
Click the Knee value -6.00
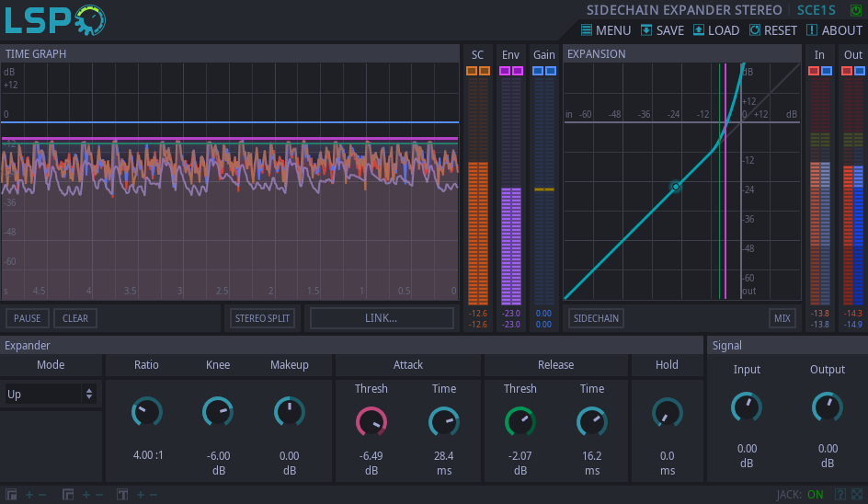pos(218,456)
